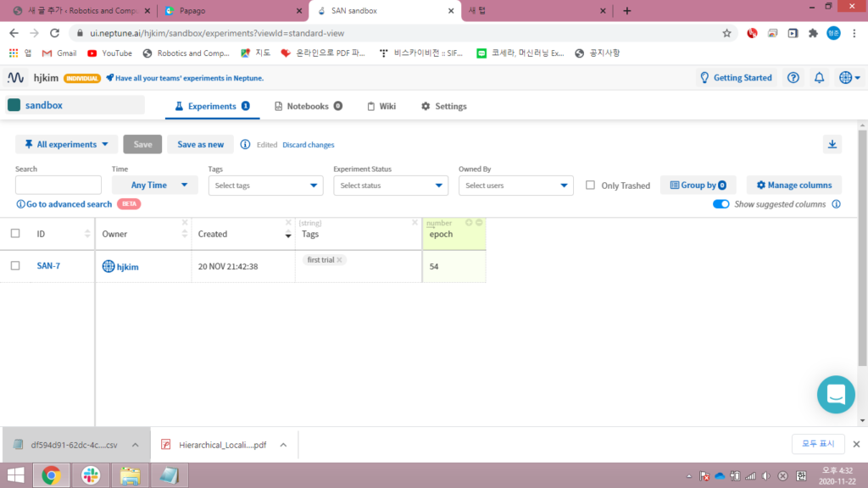Open the Wiki tab
Screen dimensions: 868x488
[x=381, y=106]
